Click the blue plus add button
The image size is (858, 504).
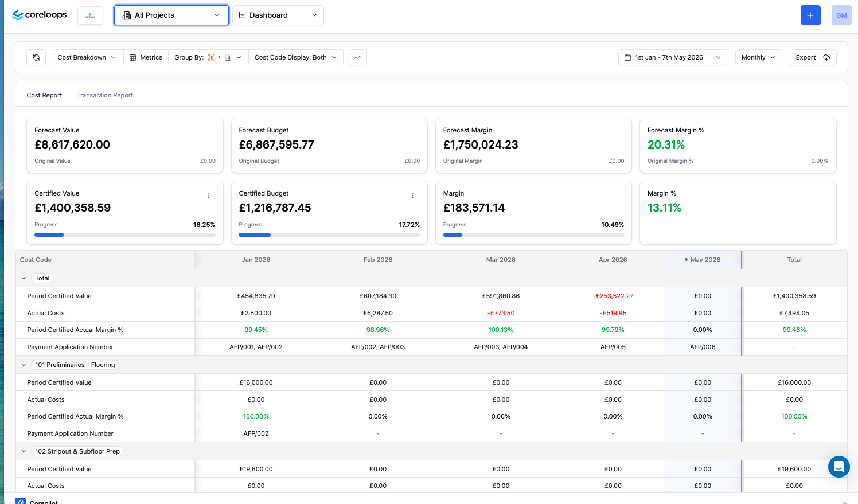click(x=810, y=15)
